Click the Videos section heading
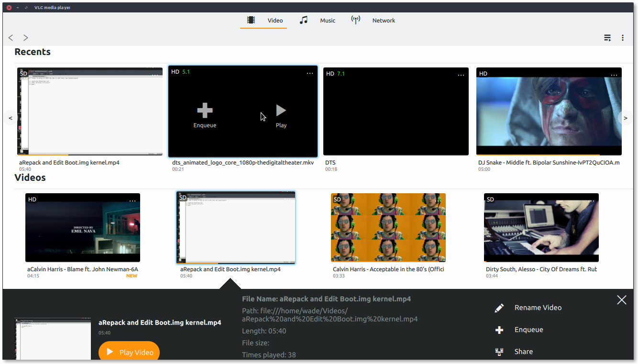 pyautogui.click(x=30, y=177)
